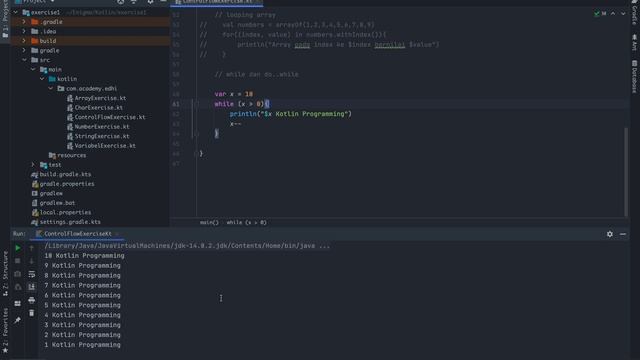Click '10 Kotlin Programming' console output line
This screenshot has height=360, width=640.
coord(84,256)
